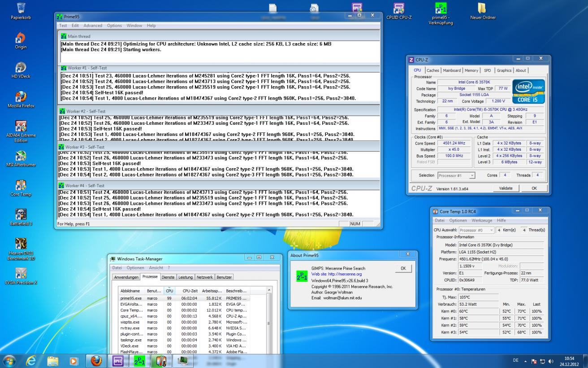Open the Test menu in Prime95

click(64, 26)
